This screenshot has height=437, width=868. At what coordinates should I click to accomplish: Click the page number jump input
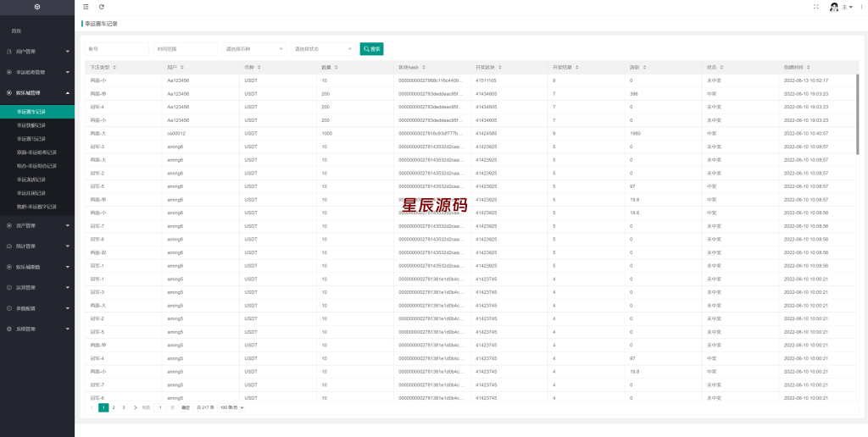pyautogui.click(x=160, y=407)
